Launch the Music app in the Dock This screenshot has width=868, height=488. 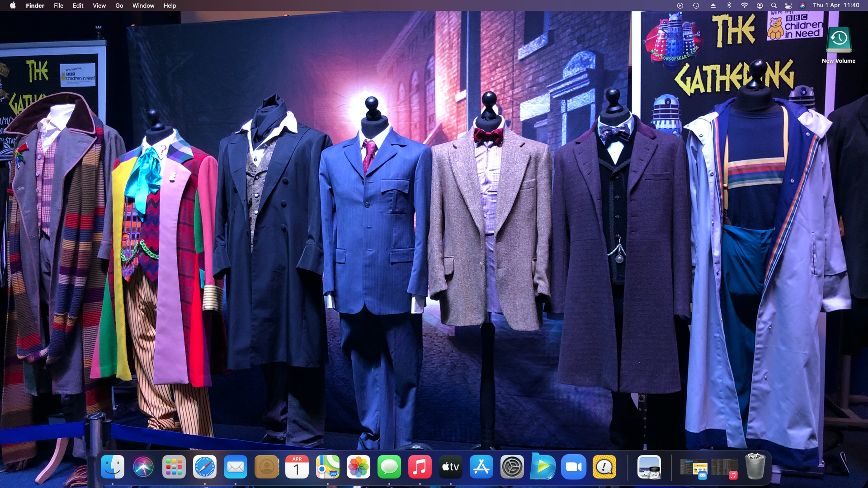tap(420, 467)
